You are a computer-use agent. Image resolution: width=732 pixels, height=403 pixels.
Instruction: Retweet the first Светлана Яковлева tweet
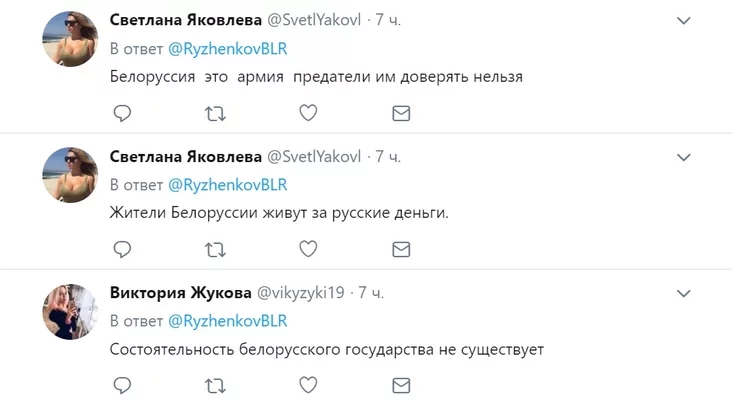click(215, 114)
